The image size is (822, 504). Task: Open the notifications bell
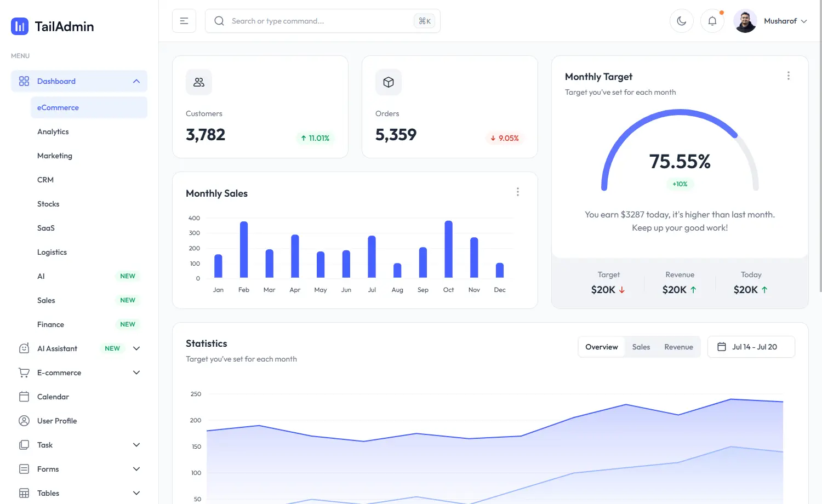click(712, 21)
